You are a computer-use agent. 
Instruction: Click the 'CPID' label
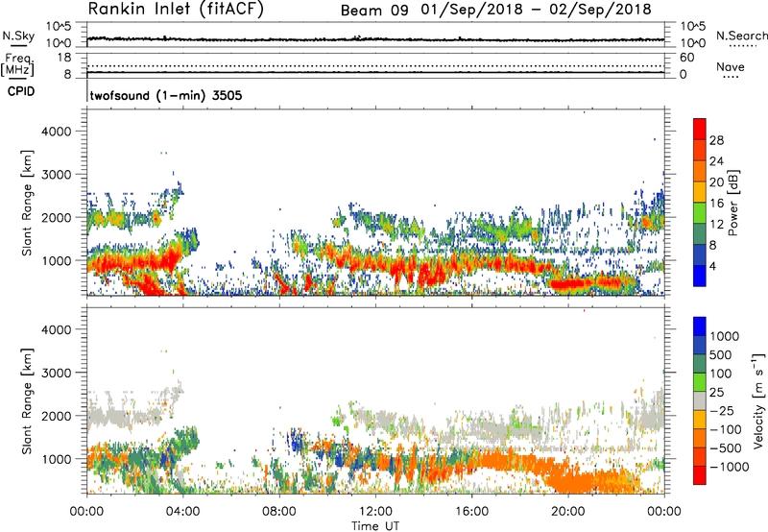point(21,91)
